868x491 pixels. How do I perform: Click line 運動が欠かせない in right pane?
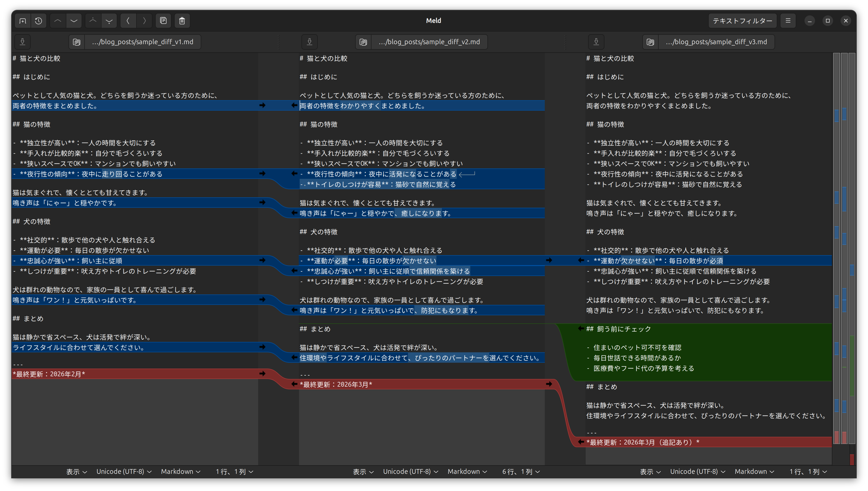[x=655, y=261]
